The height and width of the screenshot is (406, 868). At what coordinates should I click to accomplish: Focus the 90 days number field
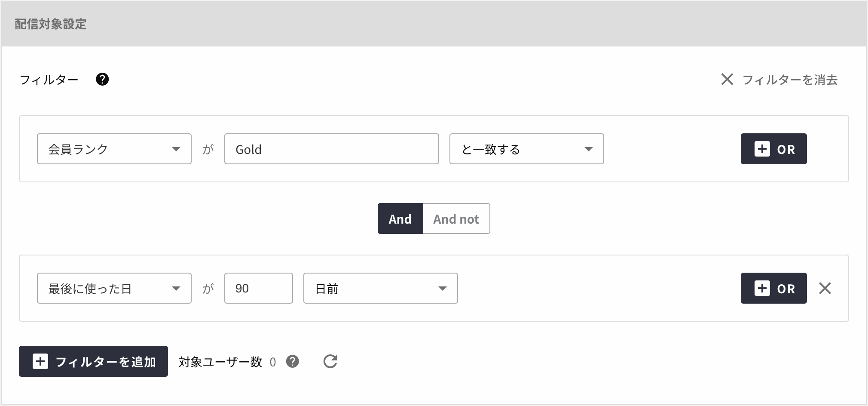[258, 289]
